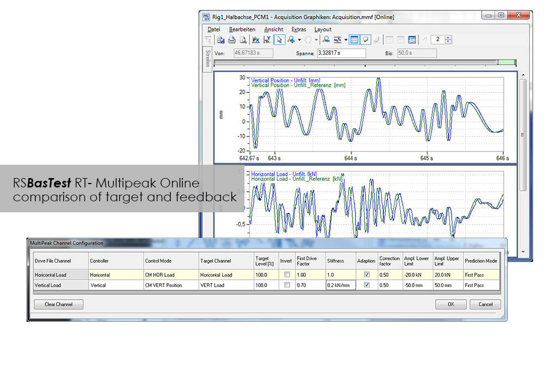Enable Invert for the Horicontal Load row

286,275
